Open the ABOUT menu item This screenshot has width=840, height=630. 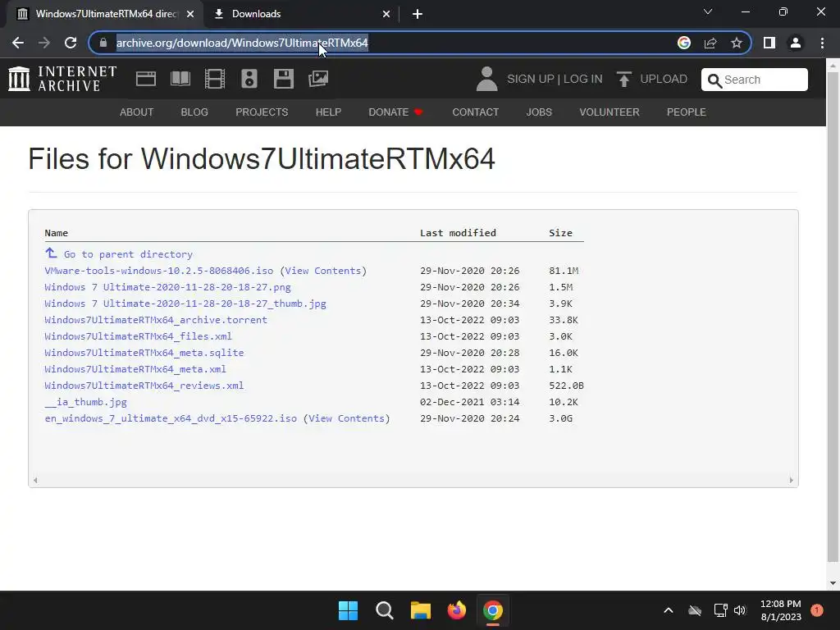pos(137,112)
